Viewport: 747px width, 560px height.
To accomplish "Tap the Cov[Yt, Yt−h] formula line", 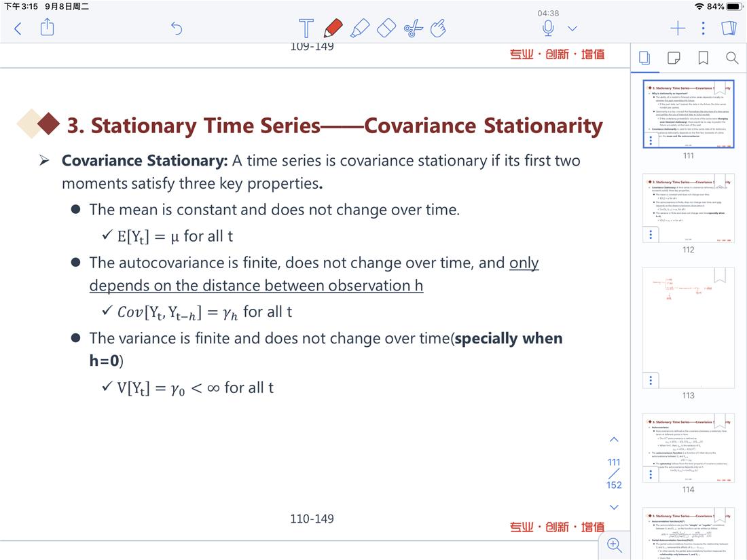I will pos(204,312).
